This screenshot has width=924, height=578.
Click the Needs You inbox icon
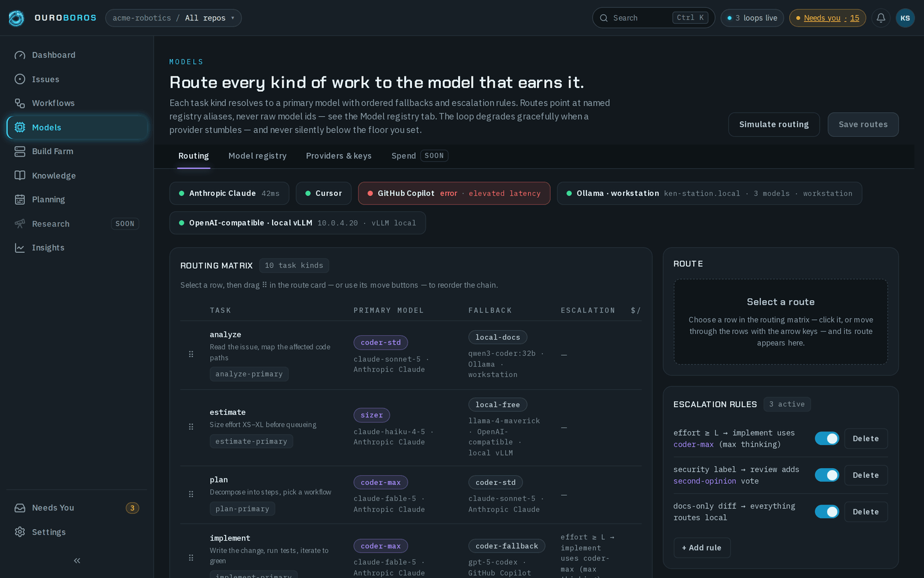20,508
